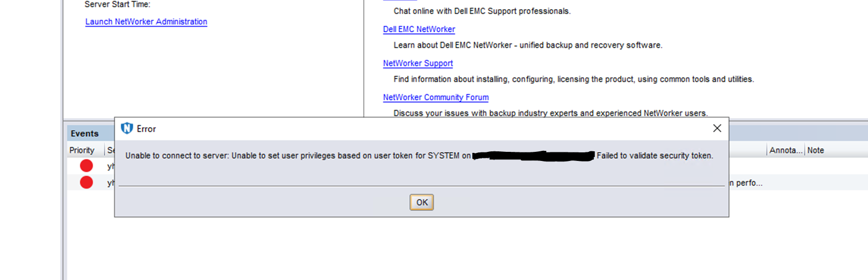The image size is (868, 280).
Task: Click the NetWorker shield icon in Error dialog
Action: (127, 129)
